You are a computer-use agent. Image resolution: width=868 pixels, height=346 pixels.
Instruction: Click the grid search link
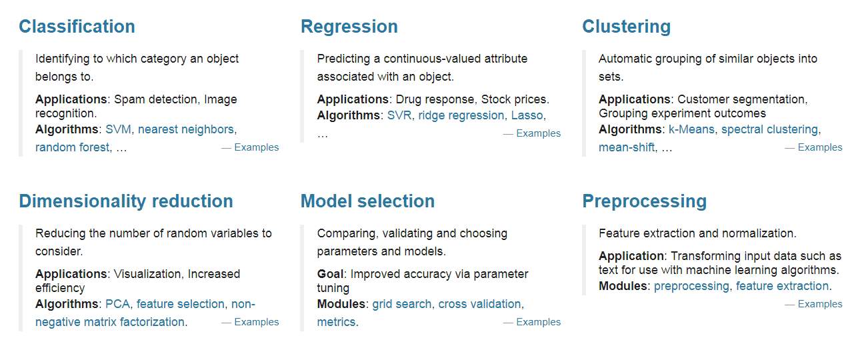[x=401, y=304]
